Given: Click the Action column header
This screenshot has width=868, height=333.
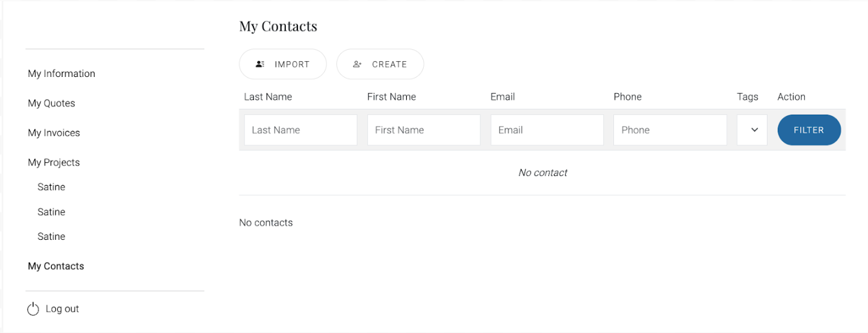Looking at the screenshot, I should 791,97.
